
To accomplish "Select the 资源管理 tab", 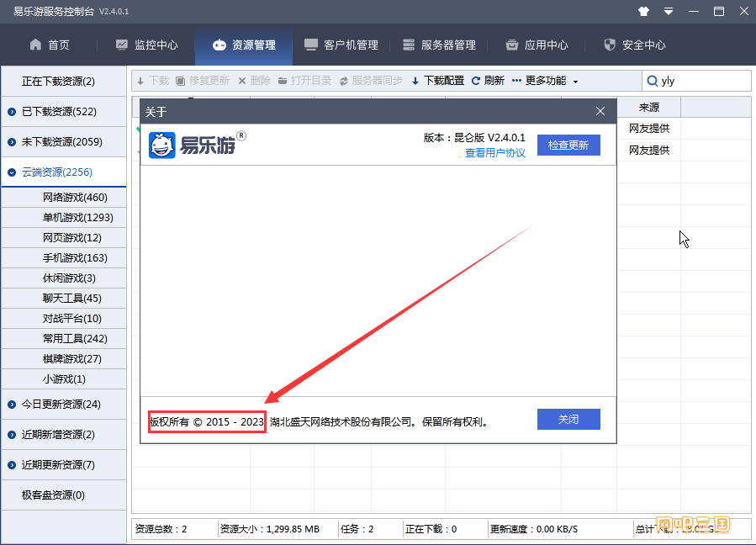I will click(x=244, y=45).
